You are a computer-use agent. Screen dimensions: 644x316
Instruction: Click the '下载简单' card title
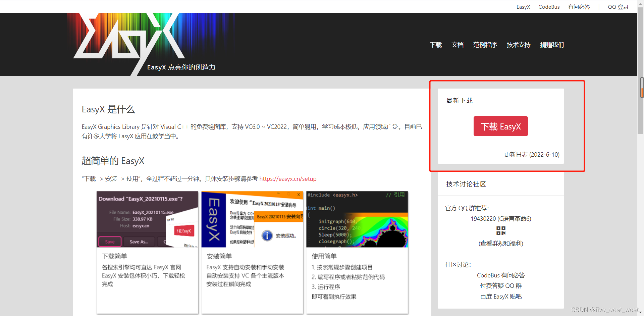(x=114, y=257)
